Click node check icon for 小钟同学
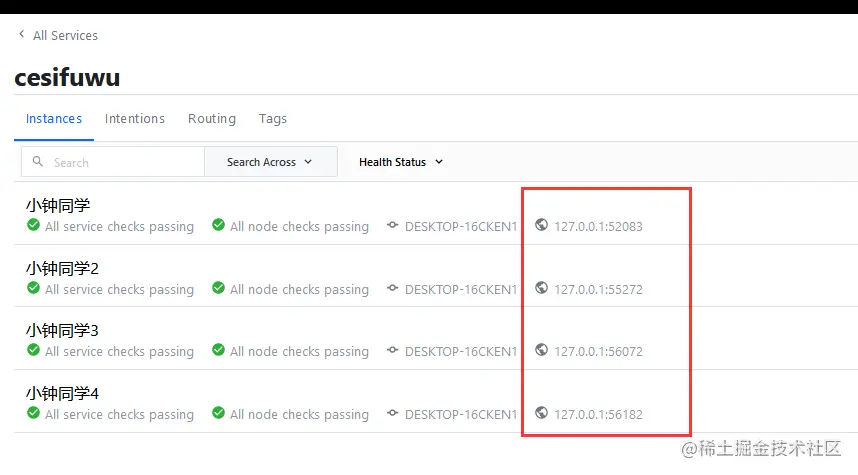The width and height of the screenshot is (858, 475). click(218, 225)
